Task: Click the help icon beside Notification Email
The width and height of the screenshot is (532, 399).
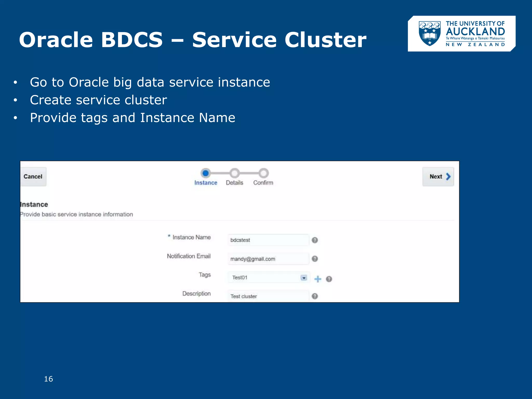Action: (x=315, y=259)
